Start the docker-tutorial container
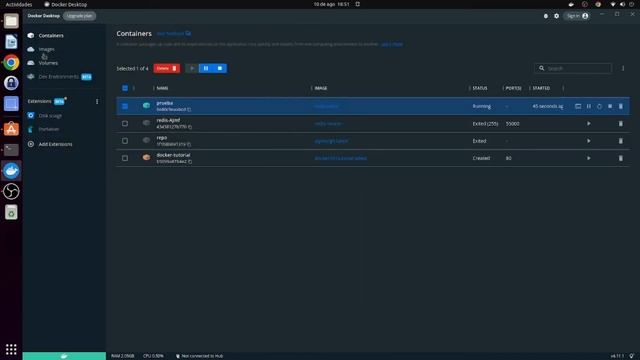640x360 pixels. [589, 158]
